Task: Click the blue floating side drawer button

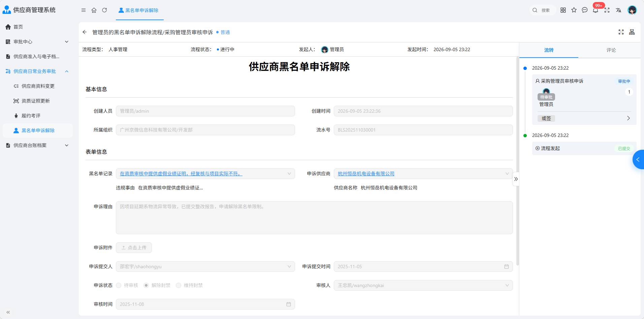Action: point(638,159)
